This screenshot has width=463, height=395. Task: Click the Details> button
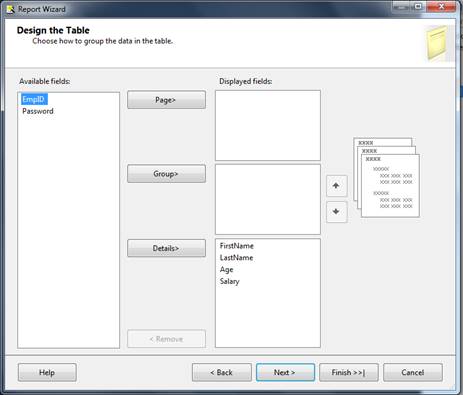pyautogui.click(x=166, y=248)
